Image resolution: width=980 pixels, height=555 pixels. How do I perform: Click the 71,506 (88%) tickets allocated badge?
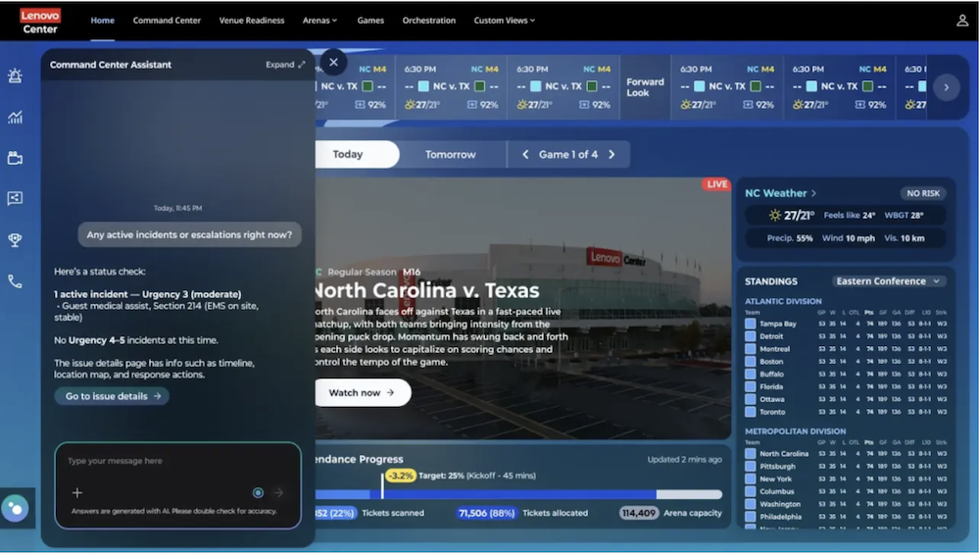point(486,513)
